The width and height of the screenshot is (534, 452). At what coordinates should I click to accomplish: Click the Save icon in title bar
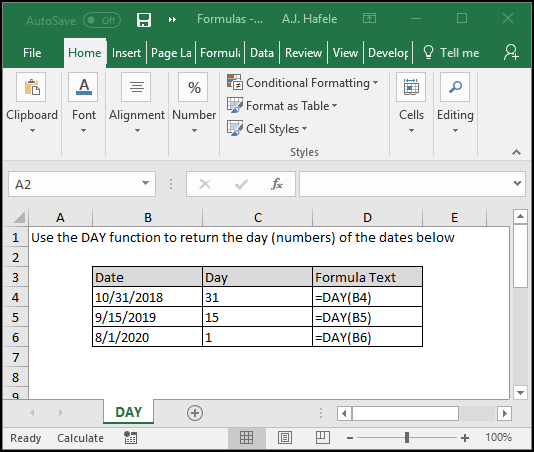(x=144, y=20)
